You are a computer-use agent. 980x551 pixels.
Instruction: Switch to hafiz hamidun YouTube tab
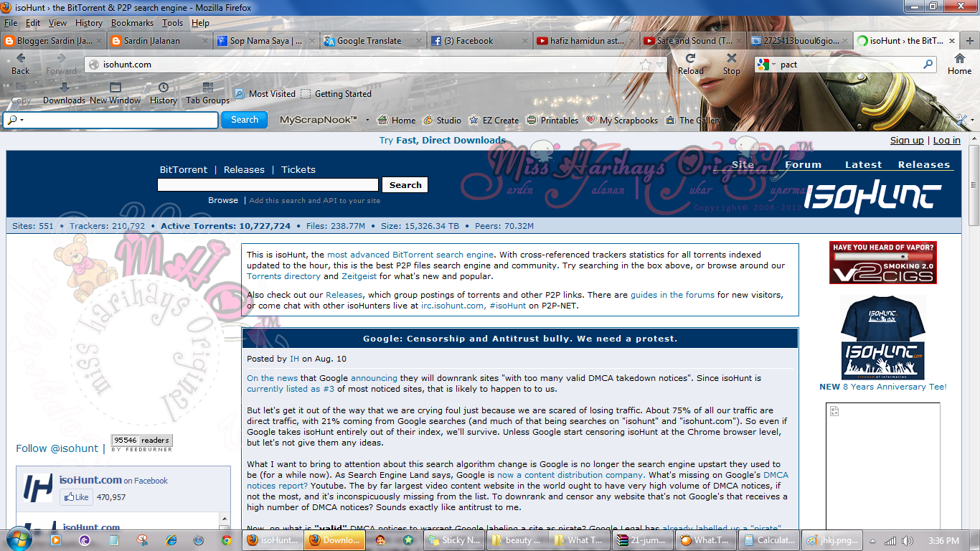[585, 41]
